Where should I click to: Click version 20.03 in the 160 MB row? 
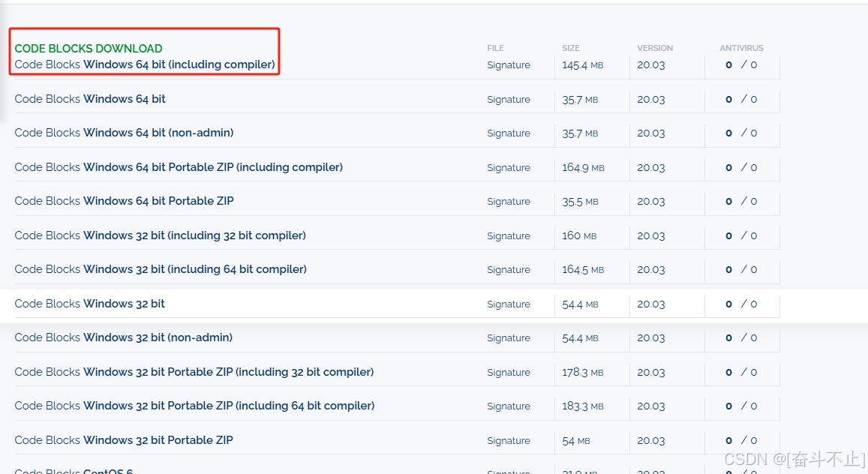(651, 235)
